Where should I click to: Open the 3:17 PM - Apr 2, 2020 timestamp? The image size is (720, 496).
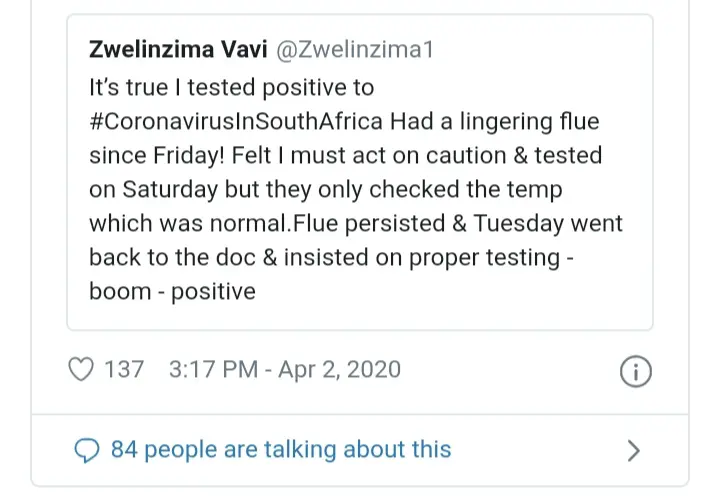click(x=285, y=370)
